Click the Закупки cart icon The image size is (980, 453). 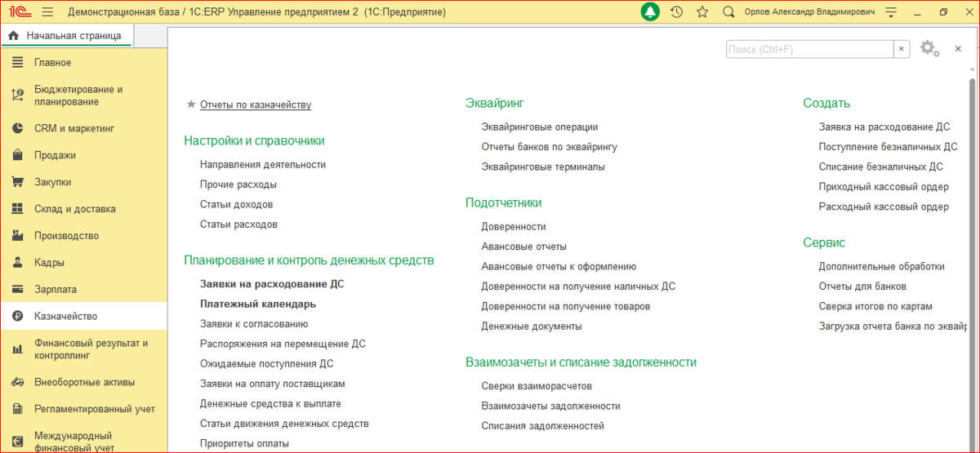point(17,182)
